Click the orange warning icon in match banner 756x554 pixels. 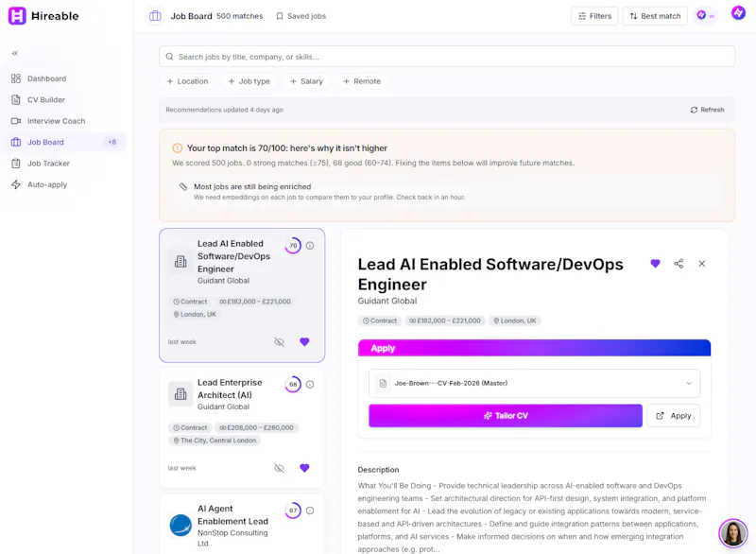[x=178, y=148]
